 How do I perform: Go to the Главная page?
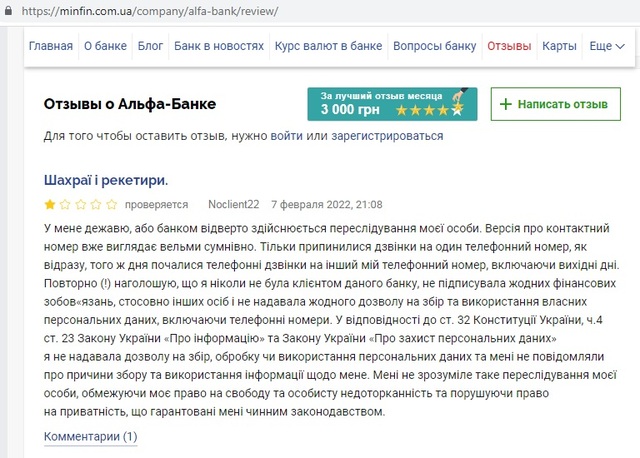pos(51,46)
